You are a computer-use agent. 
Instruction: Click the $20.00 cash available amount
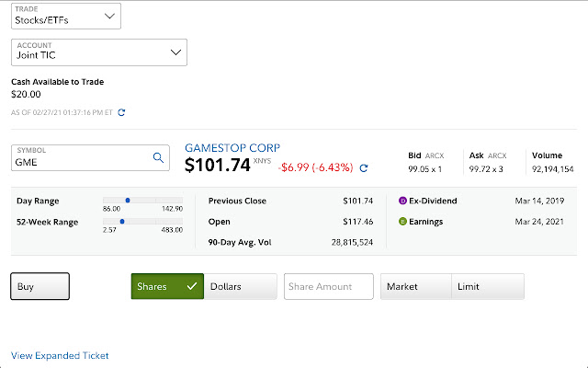tap(26, 94)
